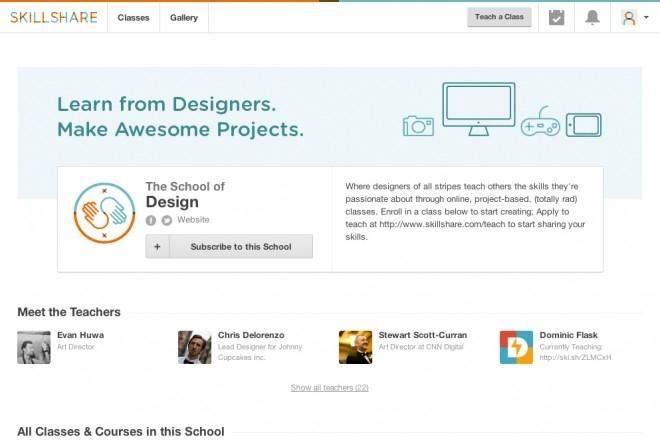Click the tablet illustration icon
The height and width of the screenshot is (443, 660).
pos(584,125)
